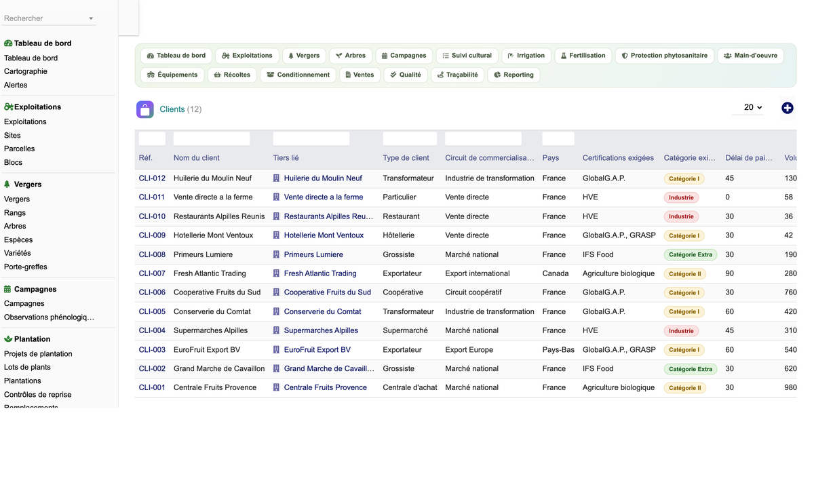
Task: Sort by the Pays column header
Action: point(551,158)
